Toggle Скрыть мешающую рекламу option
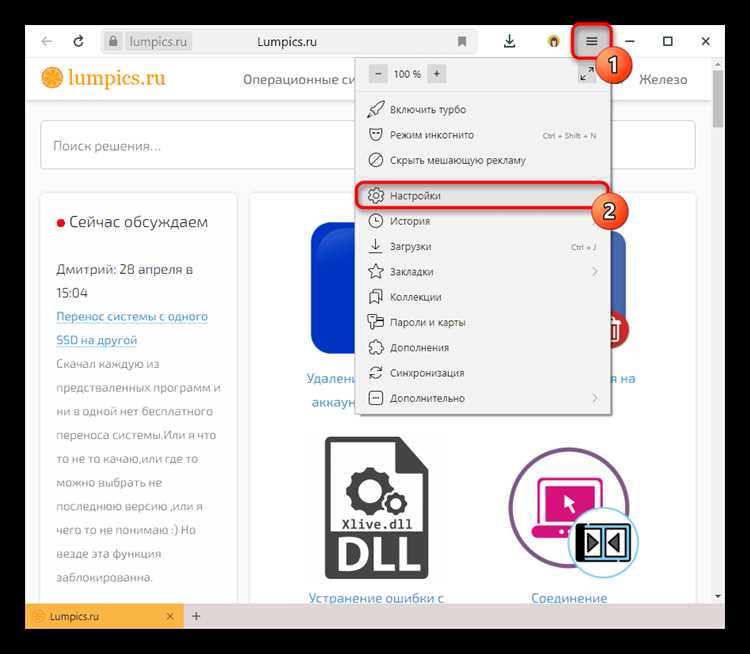This screenshot has height=654, width=750. pyautogui.click(x=457, y=160)
